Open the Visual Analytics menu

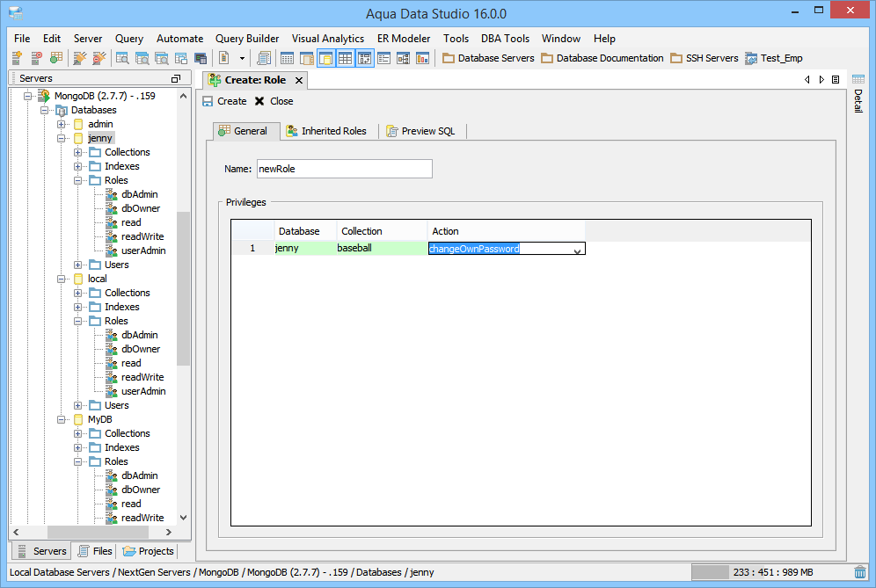328,39
